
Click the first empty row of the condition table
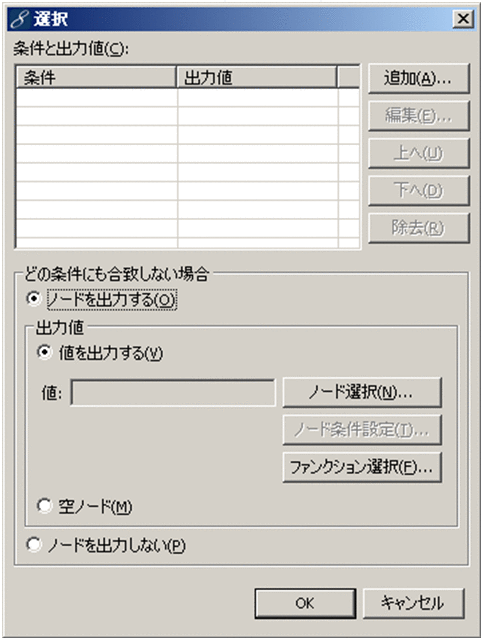(x=188, y=97)
